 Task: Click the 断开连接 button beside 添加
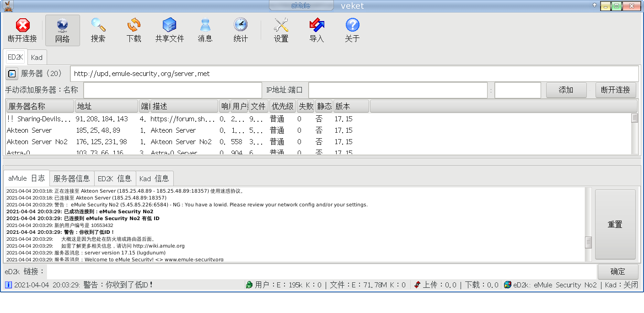tap(616, 90)
